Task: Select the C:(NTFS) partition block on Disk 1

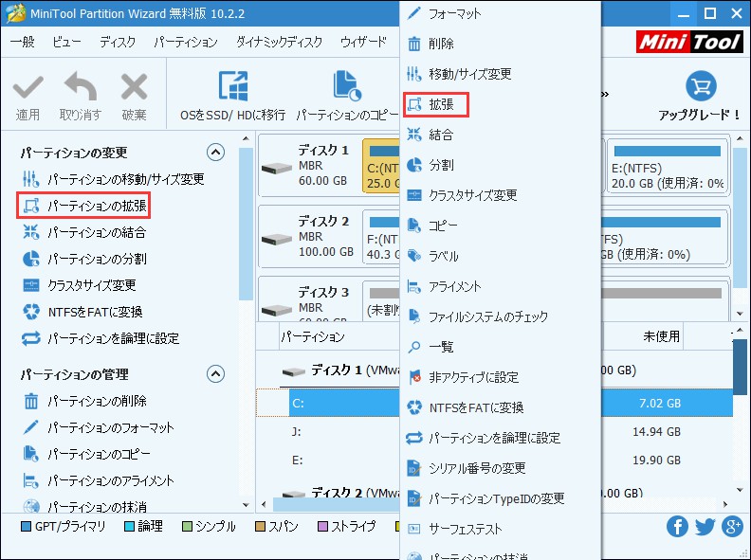Action: point(381,166)
